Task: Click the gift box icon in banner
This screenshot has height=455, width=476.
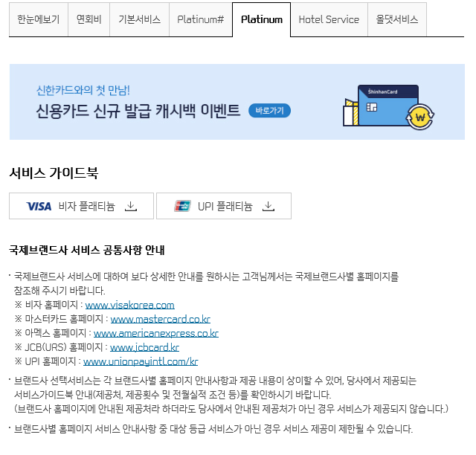Action: pos(350,112)
